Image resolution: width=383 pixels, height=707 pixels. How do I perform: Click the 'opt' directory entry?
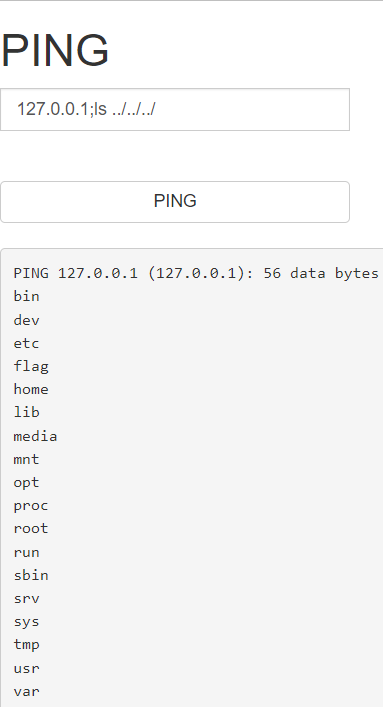click(x=27, y=482)
